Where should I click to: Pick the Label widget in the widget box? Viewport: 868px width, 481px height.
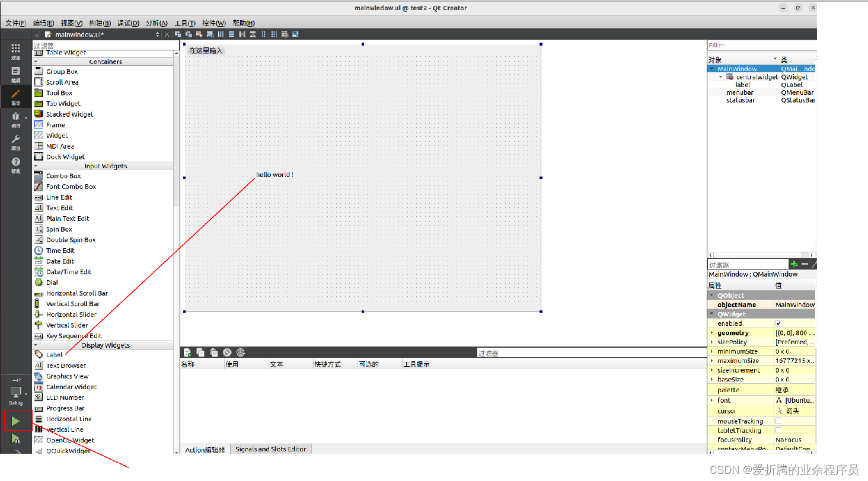point(54,355)
